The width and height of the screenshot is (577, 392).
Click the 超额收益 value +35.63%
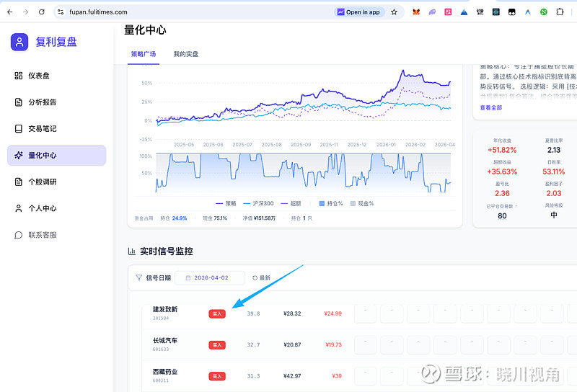(x=502, y=171)
